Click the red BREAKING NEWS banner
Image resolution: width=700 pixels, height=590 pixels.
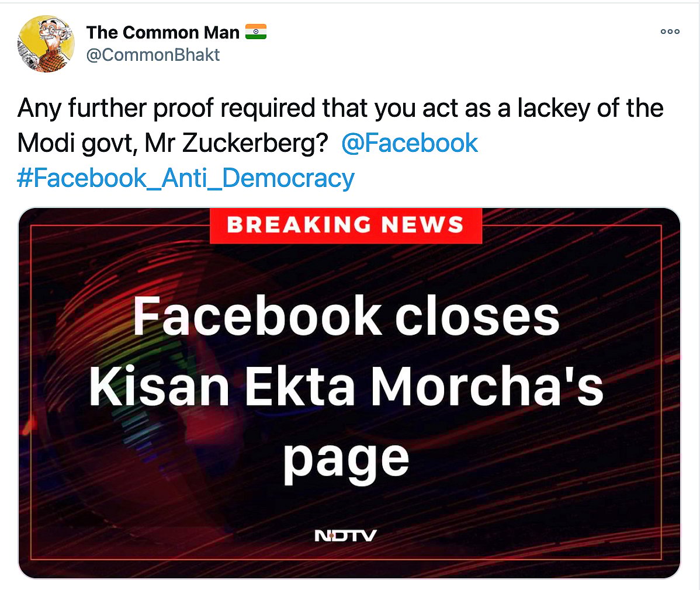pos(346,225)
